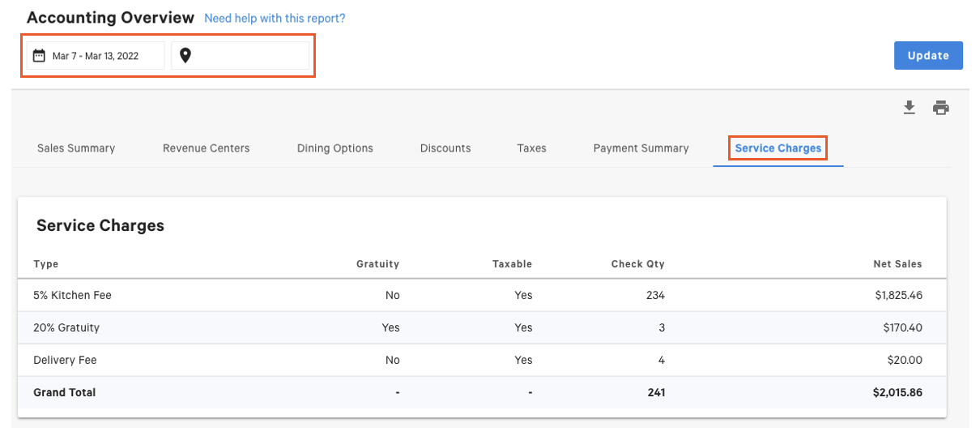Click the Net Sales column header
980x436 pixels.
897,264
